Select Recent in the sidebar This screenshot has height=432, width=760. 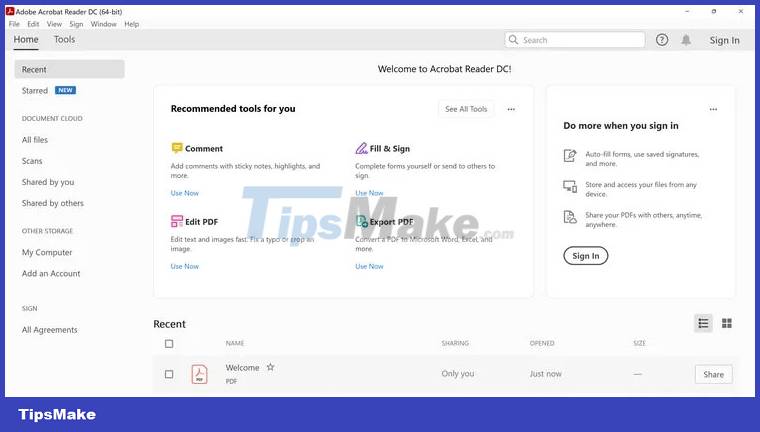pyautogui.click(x=69, y=69)
